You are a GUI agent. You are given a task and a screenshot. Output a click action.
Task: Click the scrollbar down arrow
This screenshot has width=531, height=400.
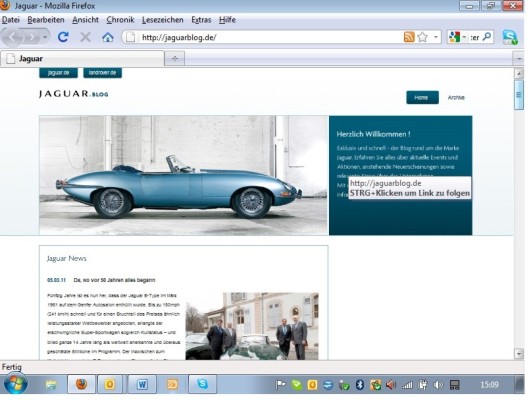click(x=519, y=354)
